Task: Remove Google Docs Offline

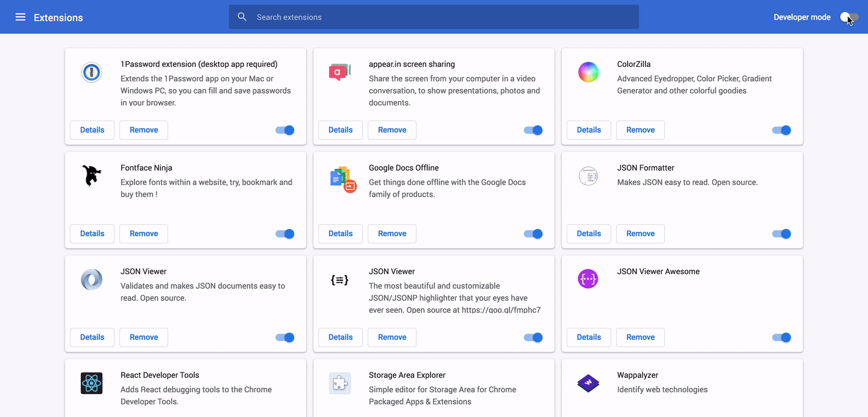Action: (392, 234)
